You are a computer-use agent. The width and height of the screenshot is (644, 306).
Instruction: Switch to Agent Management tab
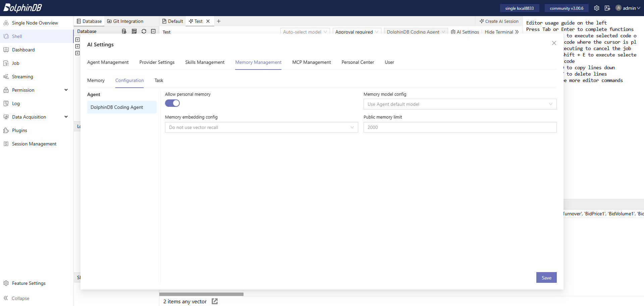tap(108, 62)
